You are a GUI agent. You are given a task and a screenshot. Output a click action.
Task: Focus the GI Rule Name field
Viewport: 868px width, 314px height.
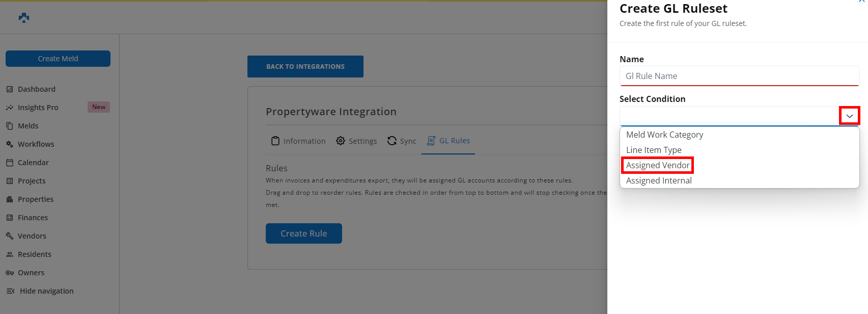(x=739, y=76)
